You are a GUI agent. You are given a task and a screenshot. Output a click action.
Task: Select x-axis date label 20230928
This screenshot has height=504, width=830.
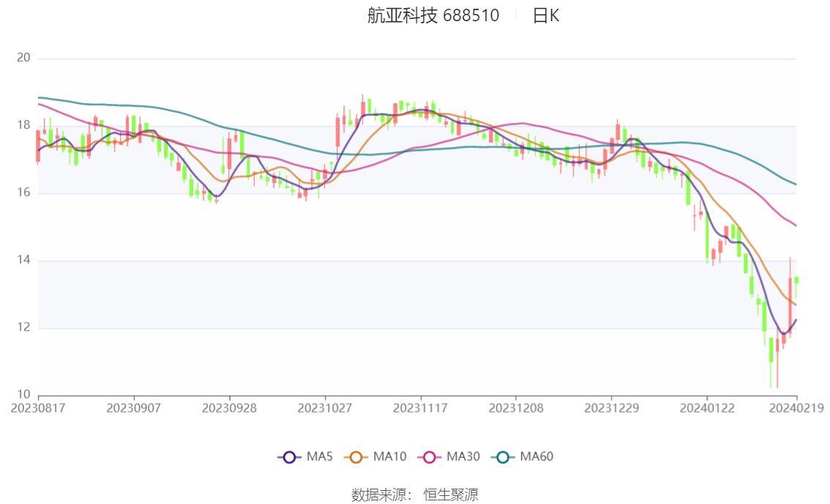pos(229,408)
